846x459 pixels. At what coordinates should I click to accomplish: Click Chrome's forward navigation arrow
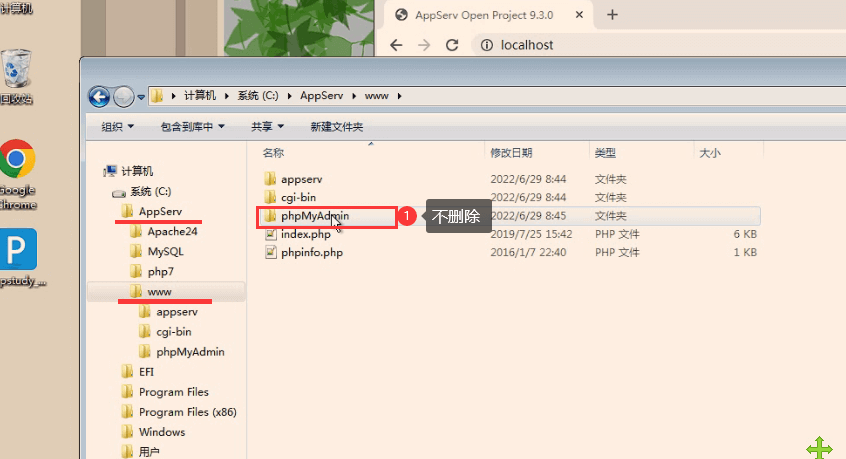pyautogui.click(x=424, y=45)
